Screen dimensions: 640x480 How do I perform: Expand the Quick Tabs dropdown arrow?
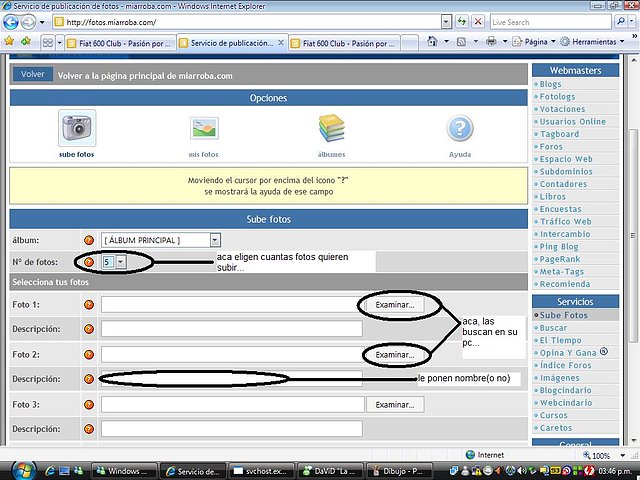pyautogui.click(x=59, y=42)
